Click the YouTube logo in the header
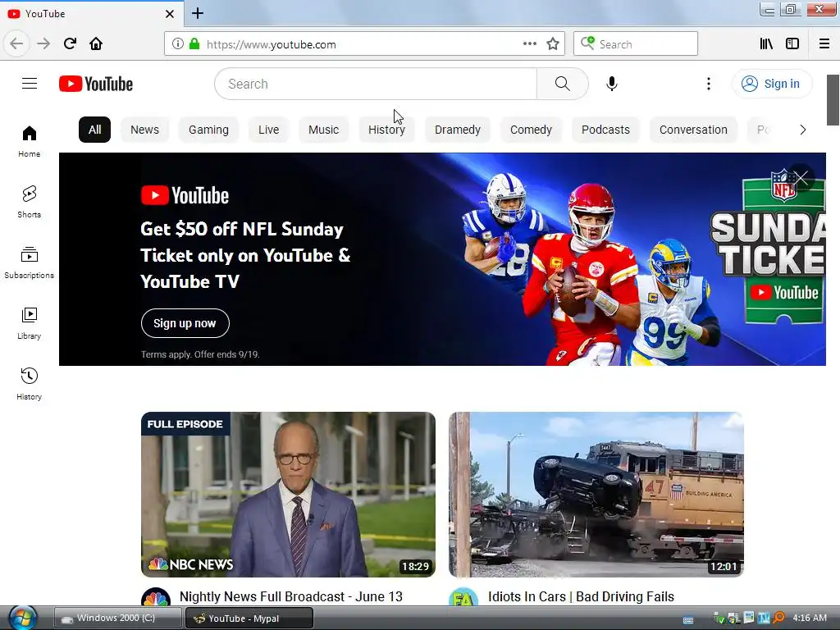The image size is (840, 630). 96,84
